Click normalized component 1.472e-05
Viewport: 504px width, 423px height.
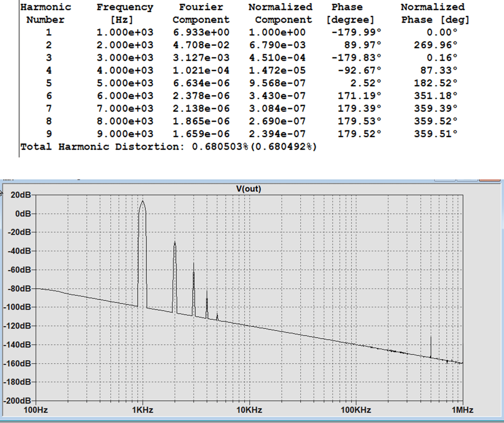(277, 70)
